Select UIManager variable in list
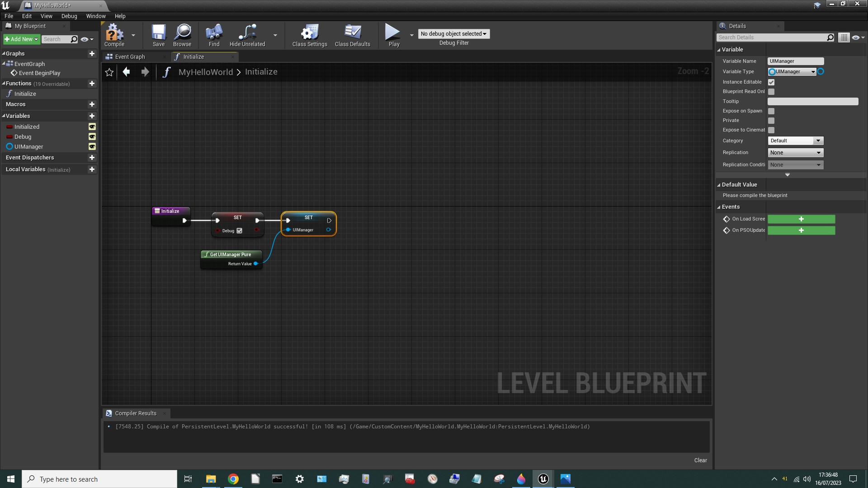Screen dimensions: 868x488 coord(29,147)
